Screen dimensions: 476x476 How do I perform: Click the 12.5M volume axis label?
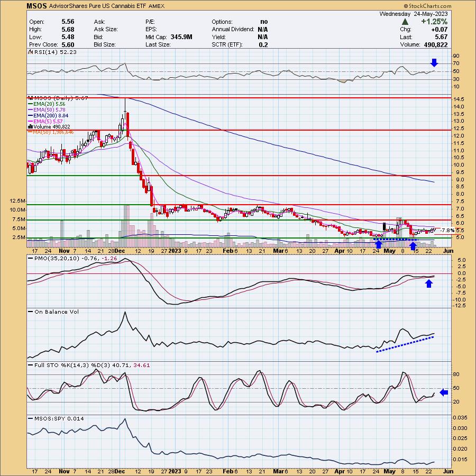coord(17,200)
